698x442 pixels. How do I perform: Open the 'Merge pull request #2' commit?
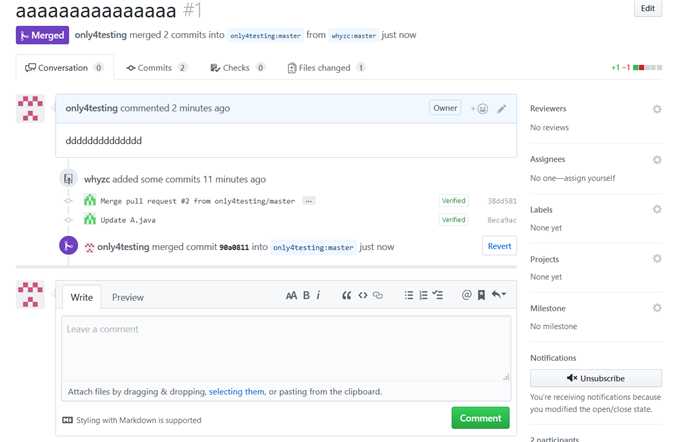[198, 201]
